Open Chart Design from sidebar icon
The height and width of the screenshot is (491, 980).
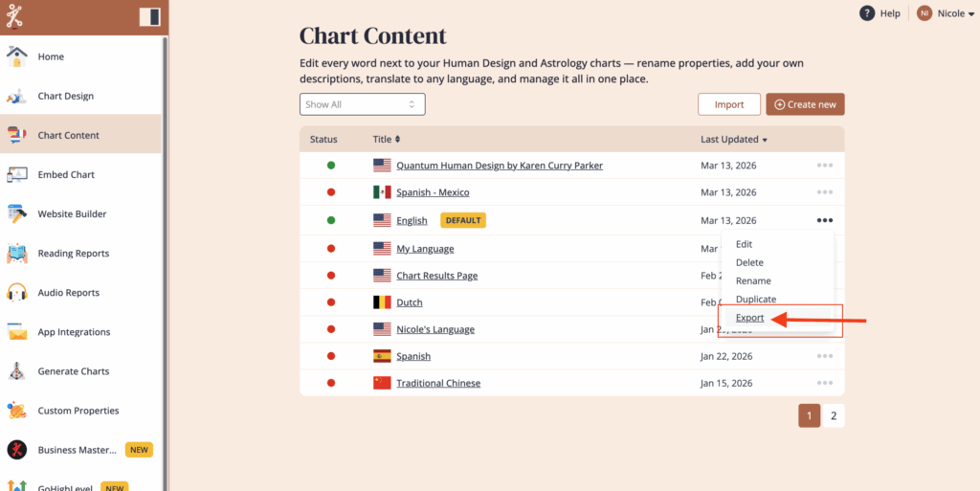click(16, 96)
